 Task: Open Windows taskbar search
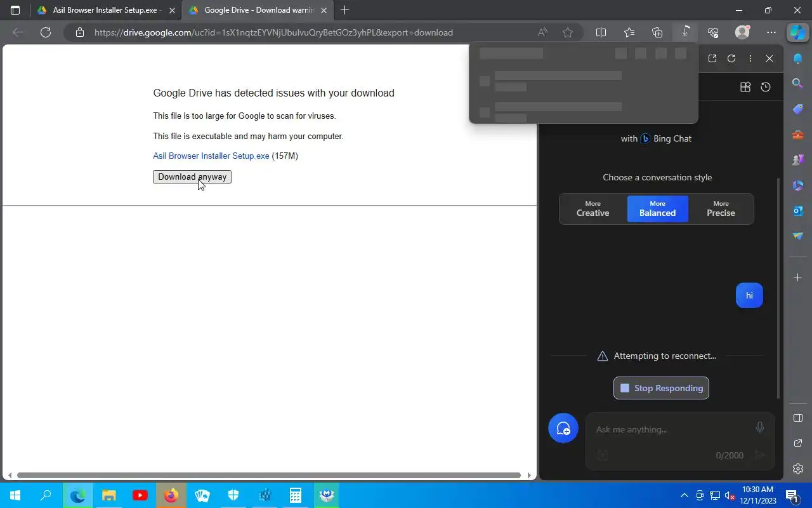point(46,495)
